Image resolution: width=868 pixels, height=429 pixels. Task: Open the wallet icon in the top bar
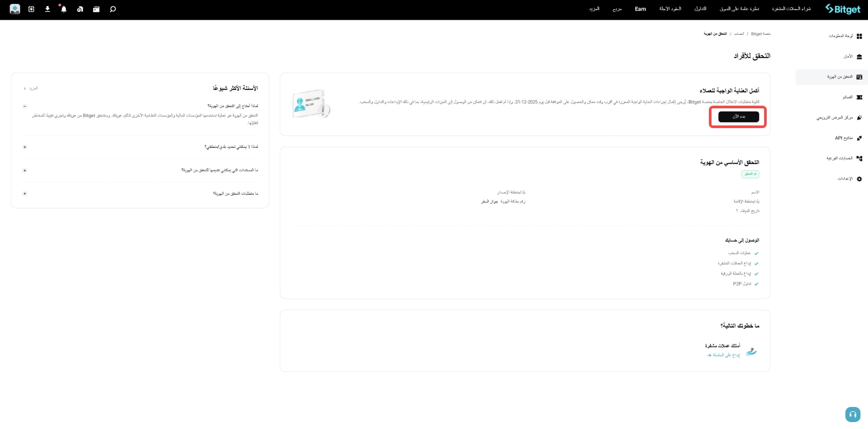pos(96,9)
